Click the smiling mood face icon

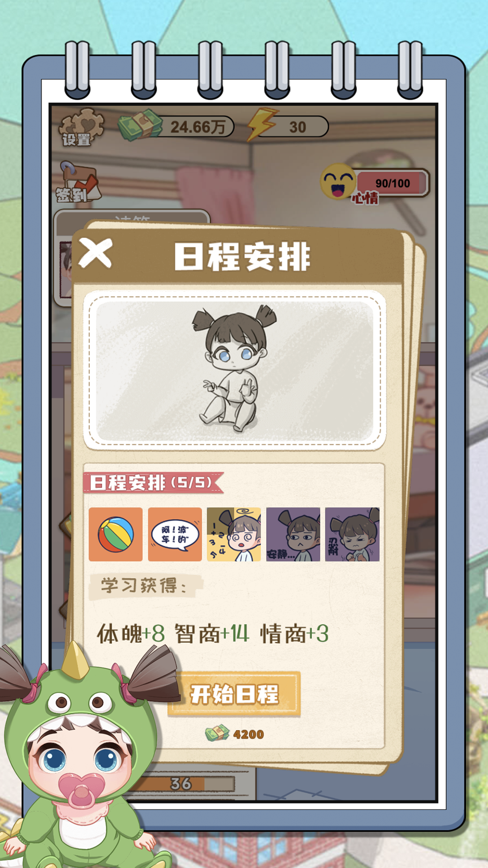338,181
